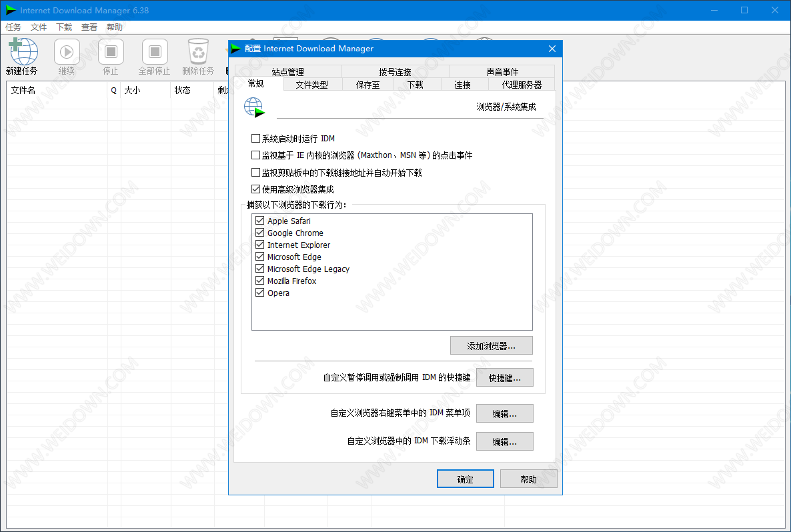Switch to the 拨号连接 tab
Screen dimensions: 791x532
[x=395, y=71]
